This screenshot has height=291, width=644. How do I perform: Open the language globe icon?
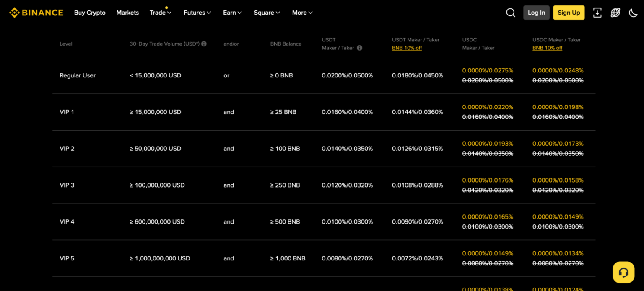pyautogui.click(x=615, y=13)
